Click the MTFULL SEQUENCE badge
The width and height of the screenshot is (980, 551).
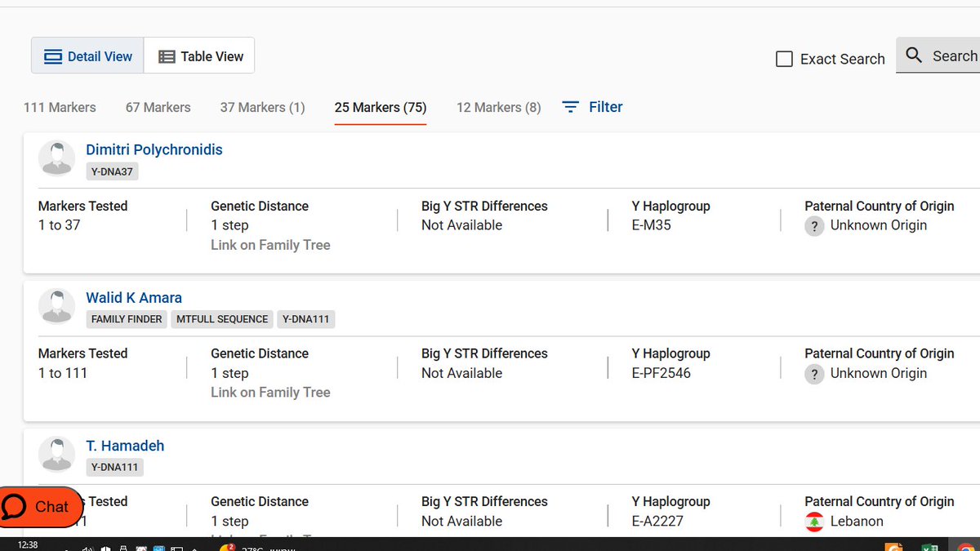click(222, 319)
